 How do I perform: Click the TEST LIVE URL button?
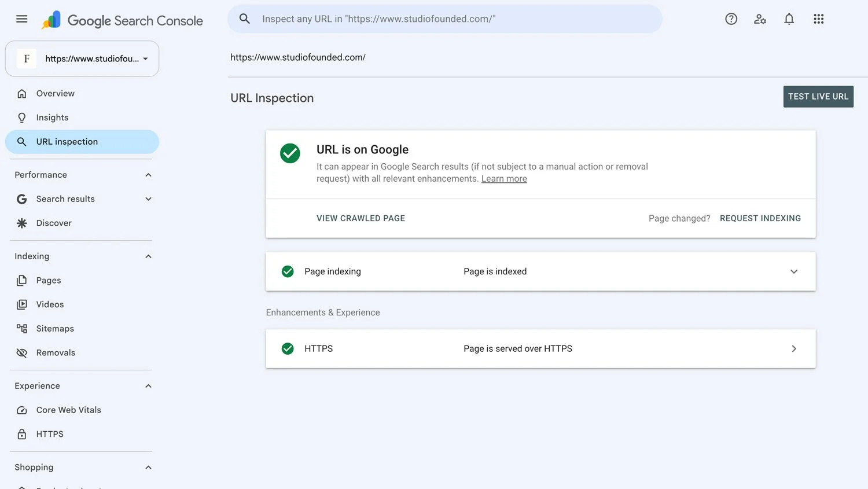click(x=818, y=97)
